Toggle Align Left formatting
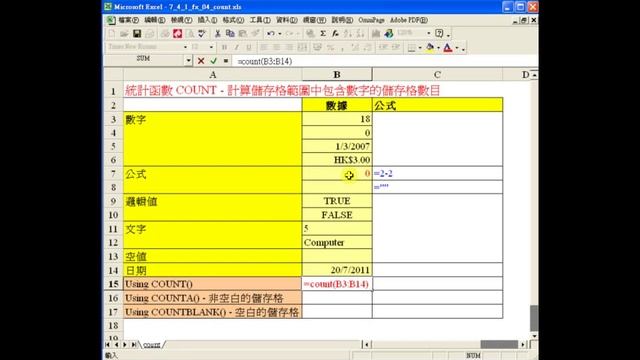Image resolution: width=640 pixels, height=360 pixels. [264, 47]
